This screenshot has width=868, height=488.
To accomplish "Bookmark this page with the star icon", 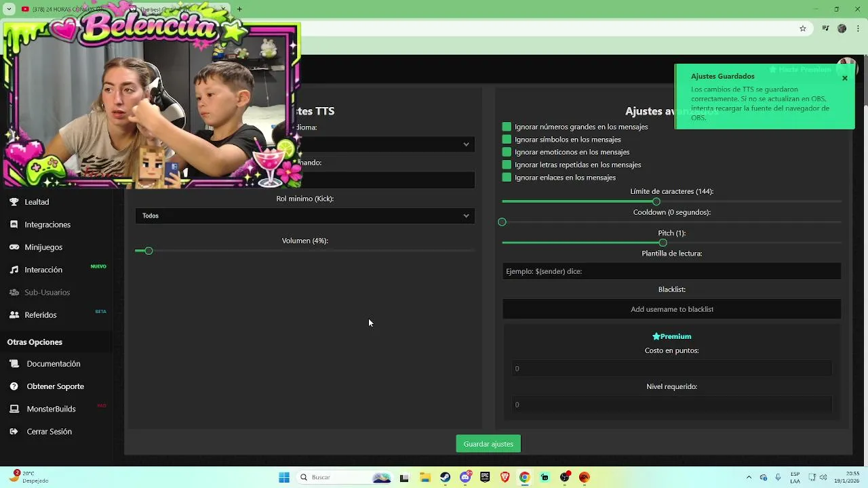I will click(x=803, y=28).
